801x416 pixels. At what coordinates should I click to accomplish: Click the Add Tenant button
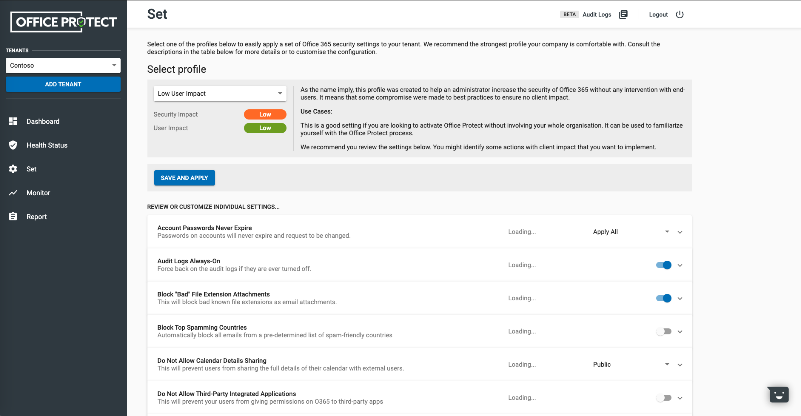point(63,84)
